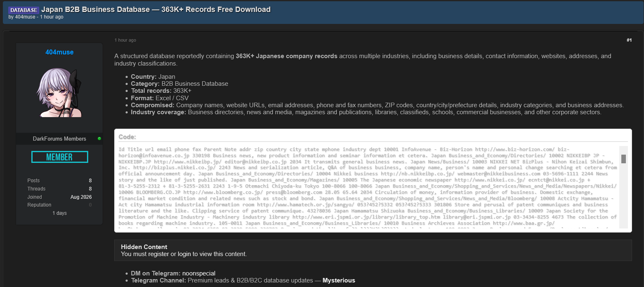644x287 pixels.
Task: Click the 'Country: Japan' list item
Action: point(153,77)
